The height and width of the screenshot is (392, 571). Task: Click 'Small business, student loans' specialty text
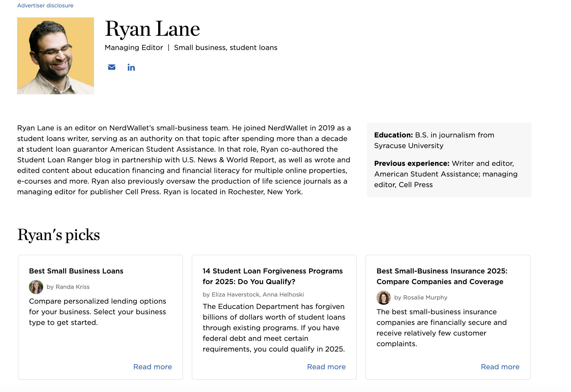[226, 48]
